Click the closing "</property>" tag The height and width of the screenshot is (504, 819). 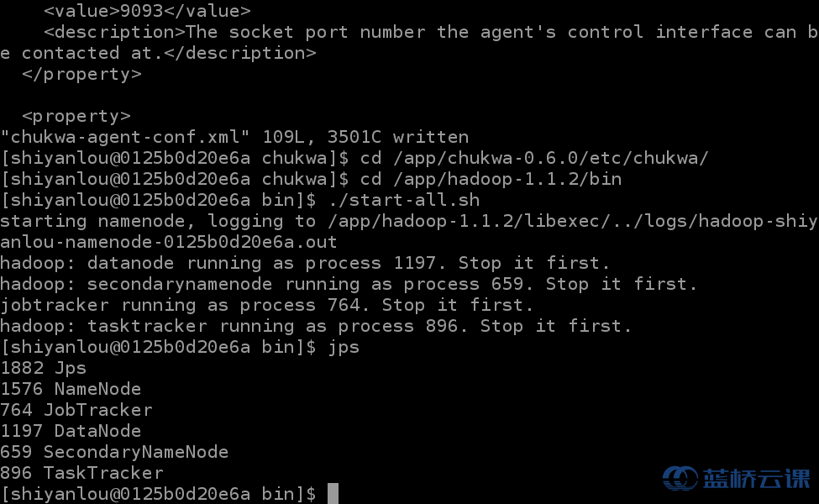click(81, 74)
